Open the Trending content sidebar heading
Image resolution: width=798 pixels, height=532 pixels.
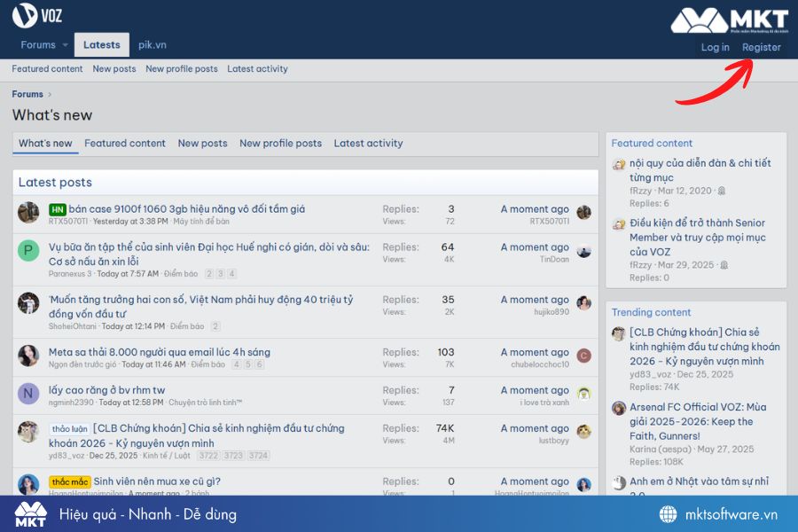pyautogui.click(x=651, y=312)
